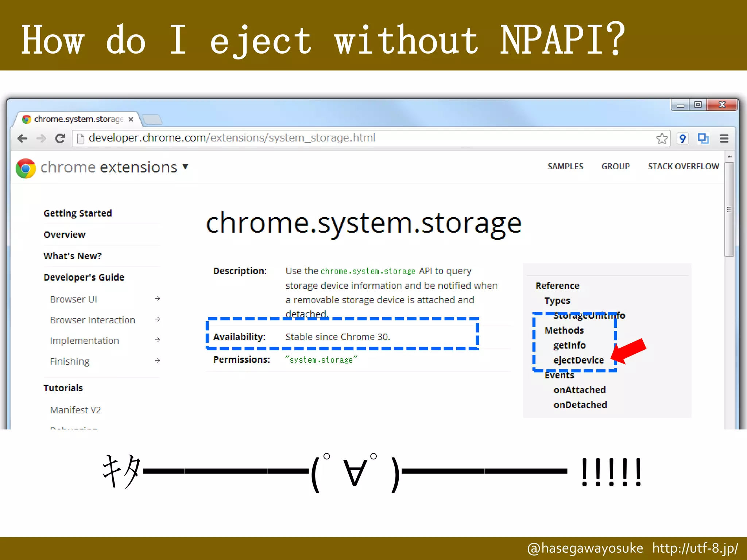Jump to the onDetached event
The width and height of the screenshot is (747, 560).
coord(580,405)
